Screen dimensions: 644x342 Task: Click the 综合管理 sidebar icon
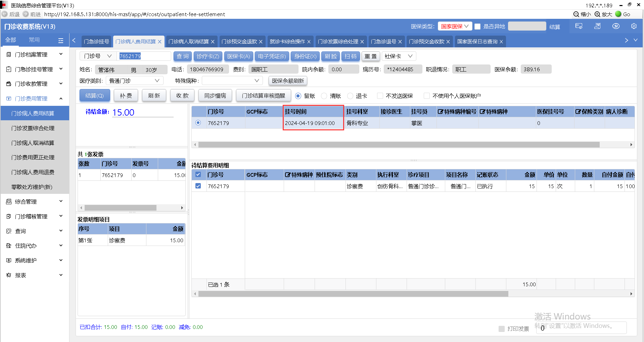9,202
